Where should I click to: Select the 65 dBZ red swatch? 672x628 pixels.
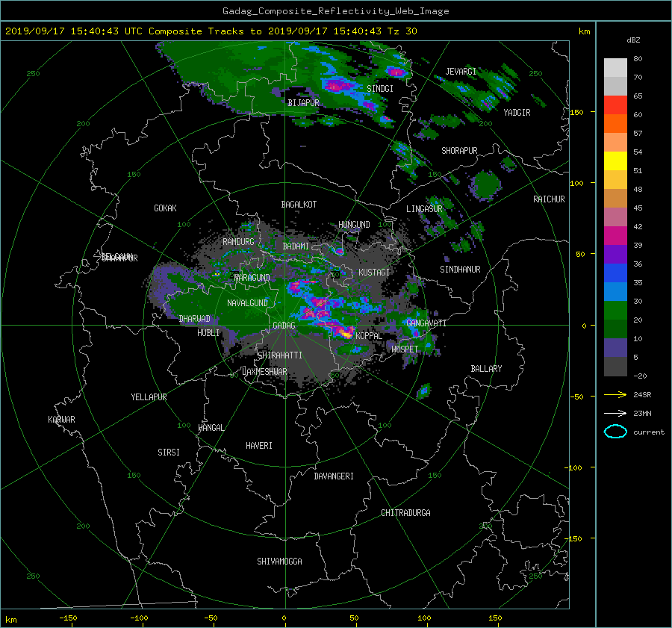(x=615, y=105)
